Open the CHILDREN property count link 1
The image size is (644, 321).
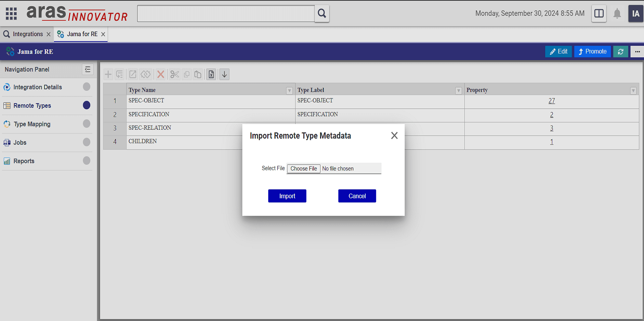coord(551,142)
